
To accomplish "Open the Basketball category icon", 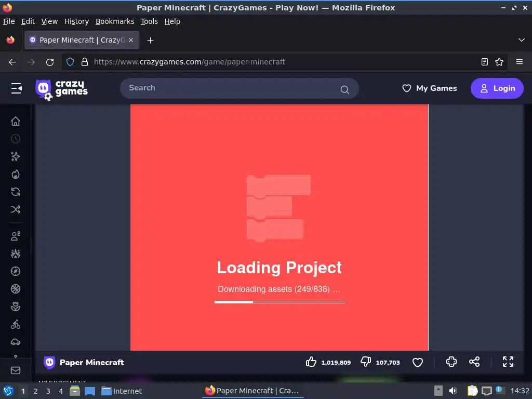I will pos(16,289).
